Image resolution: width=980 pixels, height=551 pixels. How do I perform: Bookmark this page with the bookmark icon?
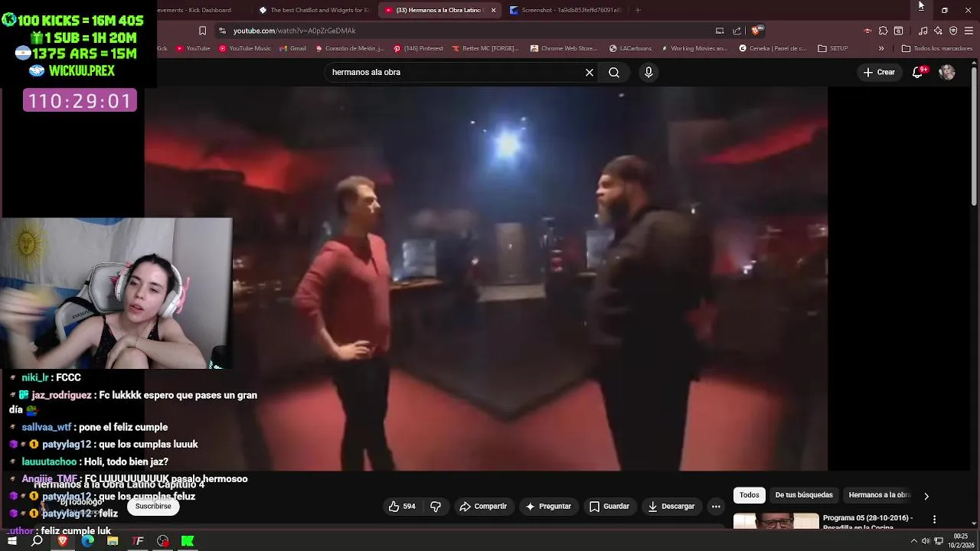(202, 31)
